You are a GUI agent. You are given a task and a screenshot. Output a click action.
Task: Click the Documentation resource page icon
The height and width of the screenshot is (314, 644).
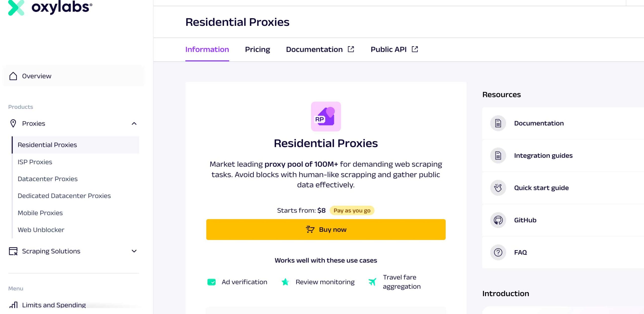click(498, 123)
